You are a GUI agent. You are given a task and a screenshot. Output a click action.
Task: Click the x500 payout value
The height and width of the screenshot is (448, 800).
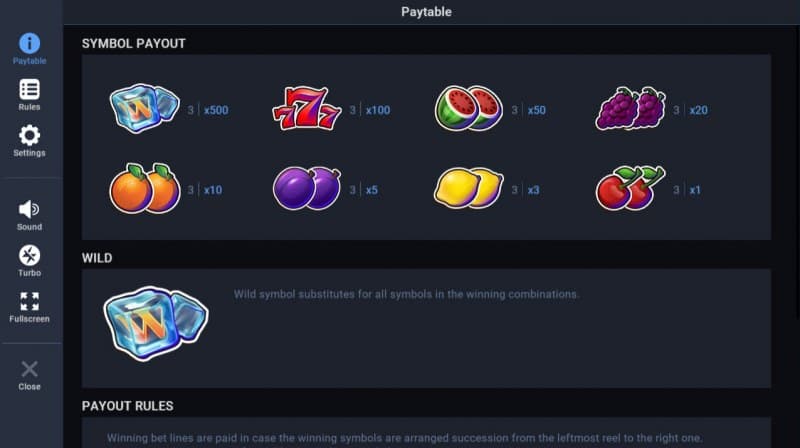tap(216, 110)
